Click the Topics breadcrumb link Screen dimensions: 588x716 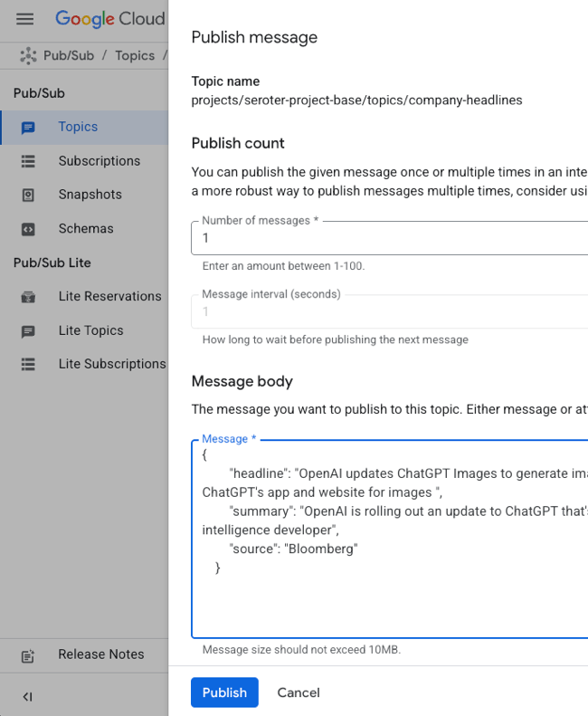pyautogui.click(x=135, y=56)
